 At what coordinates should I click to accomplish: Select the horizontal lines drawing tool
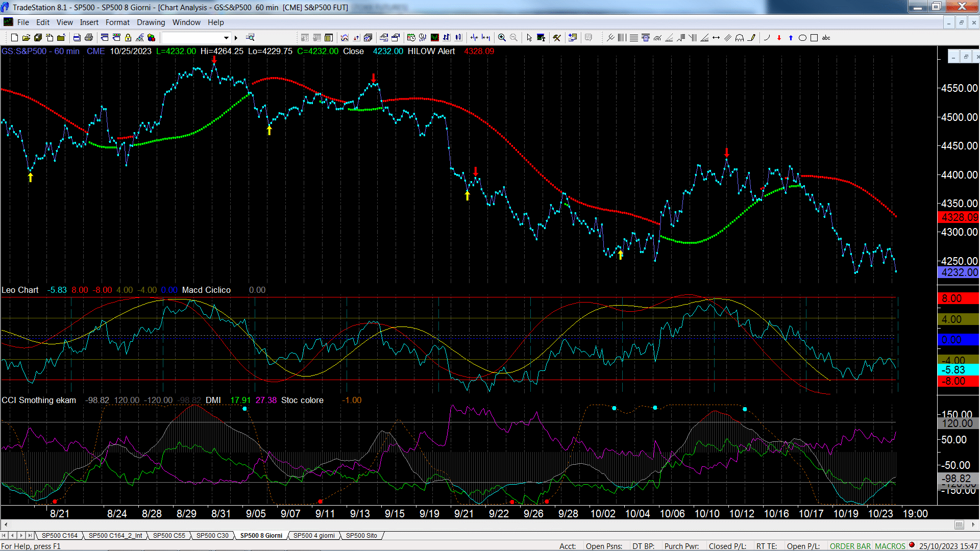tap(633, 37)
